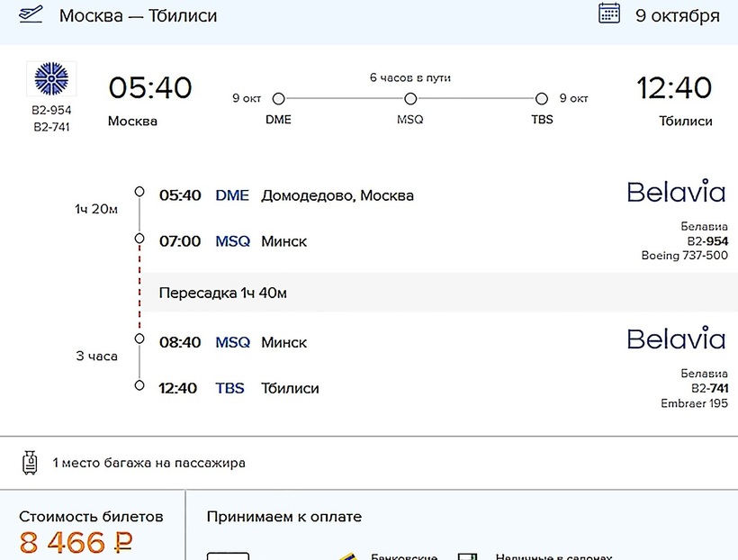
Task: Click the Embraer 195 aircraft label
Action: (x=694, y=403)
